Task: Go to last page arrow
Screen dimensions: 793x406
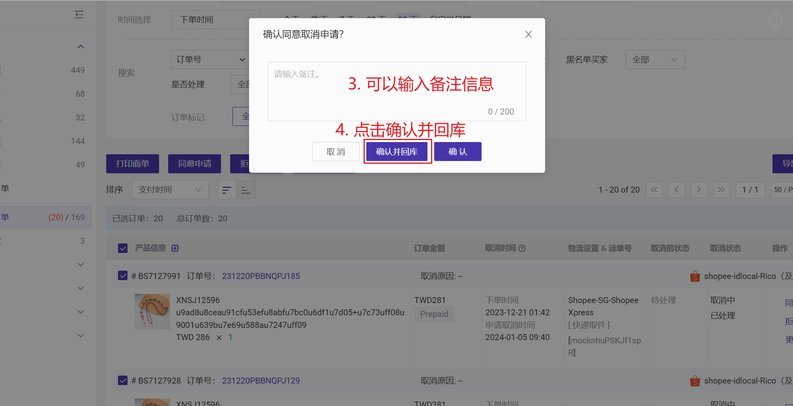Action: tap(721, 190)
